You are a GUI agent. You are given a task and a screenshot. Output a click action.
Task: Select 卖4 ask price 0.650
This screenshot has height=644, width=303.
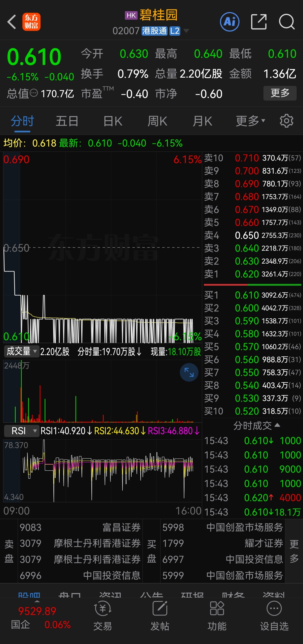(x=252, y=235)
